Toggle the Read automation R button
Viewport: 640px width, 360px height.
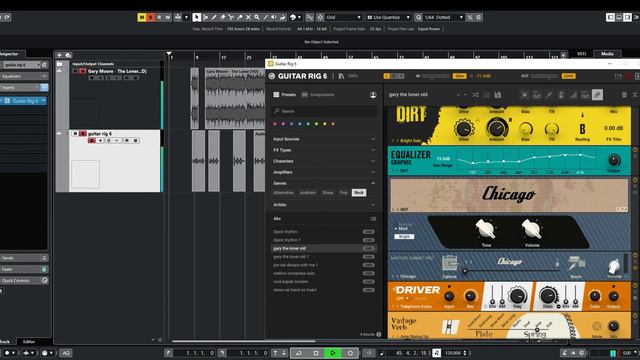159,17
